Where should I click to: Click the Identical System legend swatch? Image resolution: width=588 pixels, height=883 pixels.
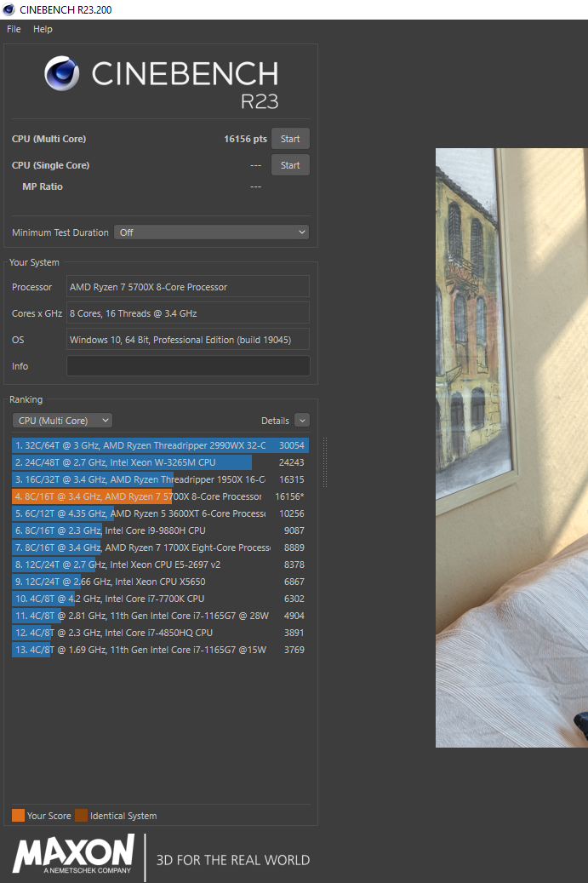[x=81, y=816]
